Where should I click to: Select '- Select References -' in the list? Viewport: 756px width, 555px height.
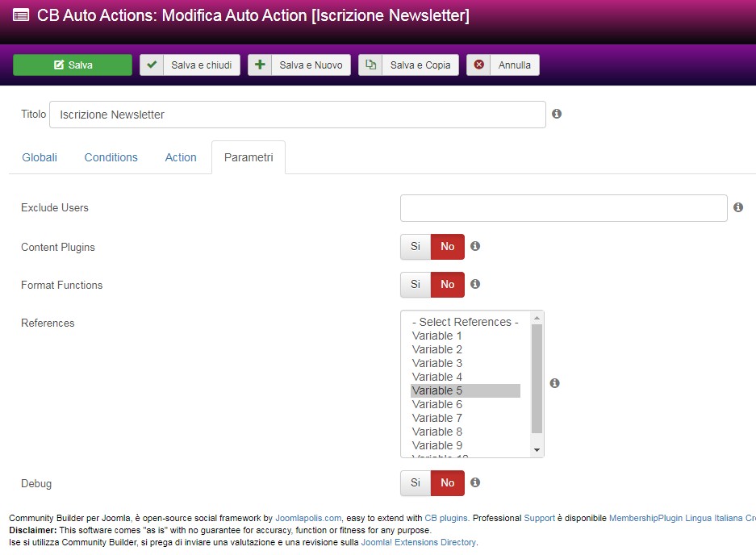[466, 322]
